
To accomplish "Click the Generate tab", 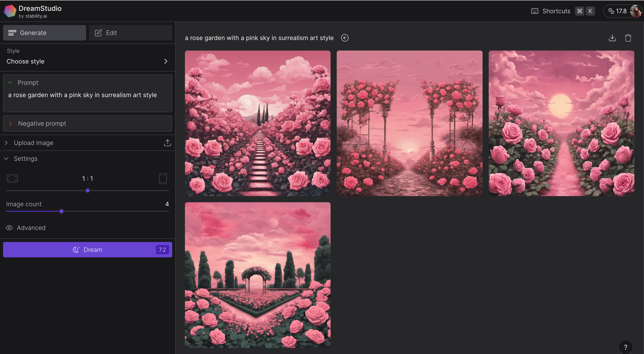I will pyautogui.click(x=44, y=33).
